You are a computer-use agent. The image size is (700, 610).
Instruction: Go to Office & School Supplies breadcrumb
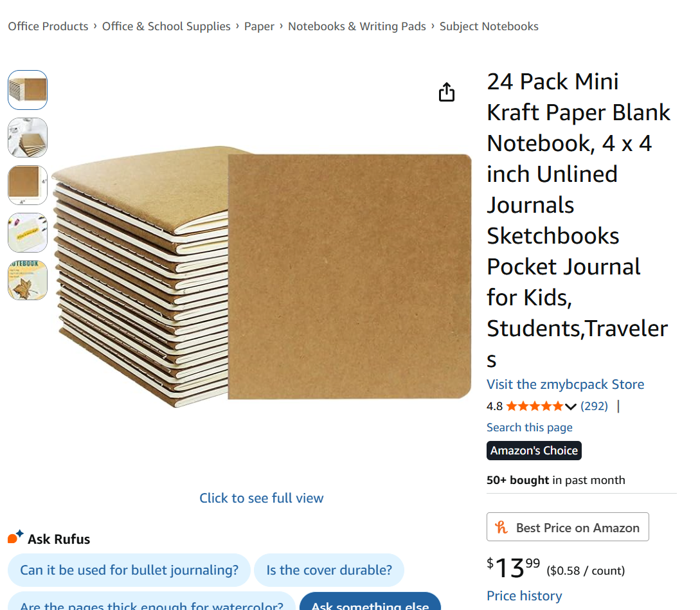[166, 26]
